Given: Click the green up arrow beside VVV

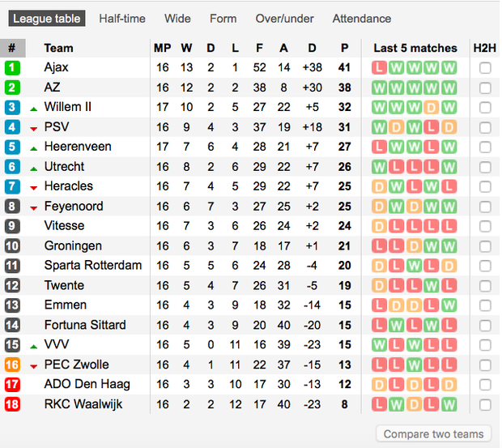Looking at the screenshot, I should pos(34,346).
